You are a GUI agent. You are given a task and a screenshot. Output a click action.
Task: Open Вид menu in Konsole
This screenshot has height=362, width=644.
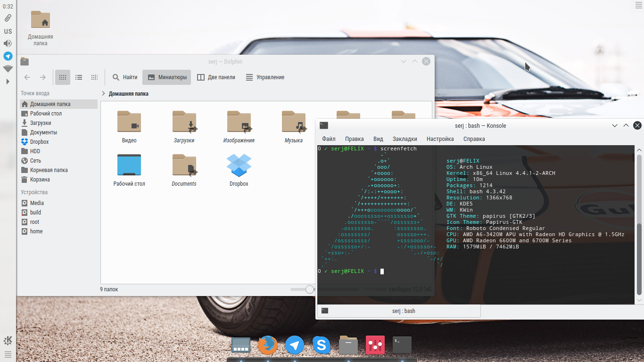coord(378,139)
